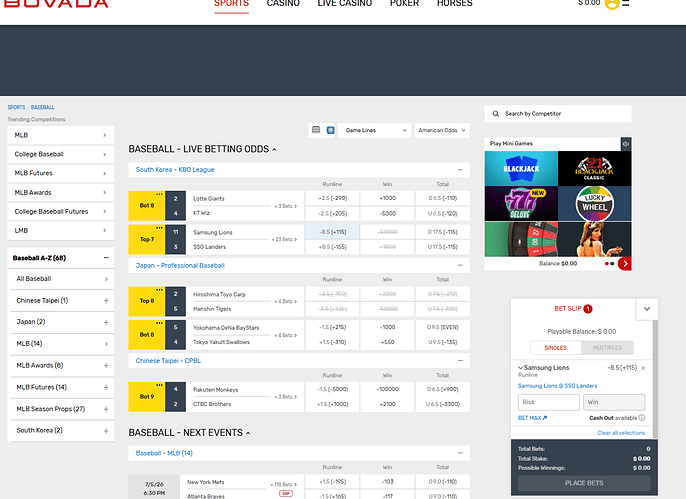The image size is (686, 499).
Task: Collapse Chinese Taipei CPBL section
Action: [460, 361]
